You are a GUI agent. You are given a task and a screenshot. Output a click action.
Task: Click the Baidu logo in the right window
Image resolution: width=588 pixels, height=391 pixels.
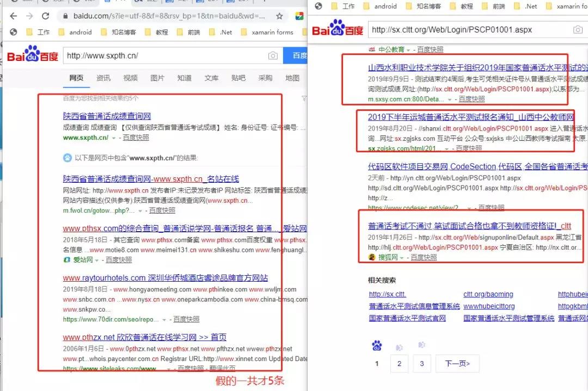338,28
